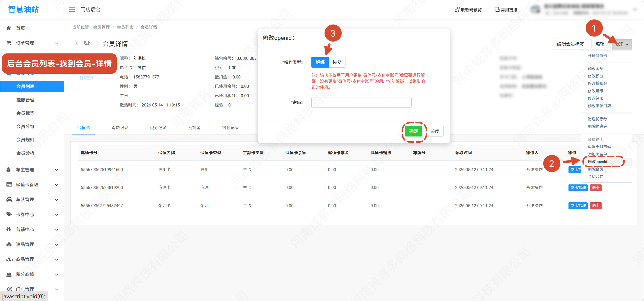Click 副卡管理 for the 汽油卡 row
The image size is (644, 301).
(x=578, y=188)
